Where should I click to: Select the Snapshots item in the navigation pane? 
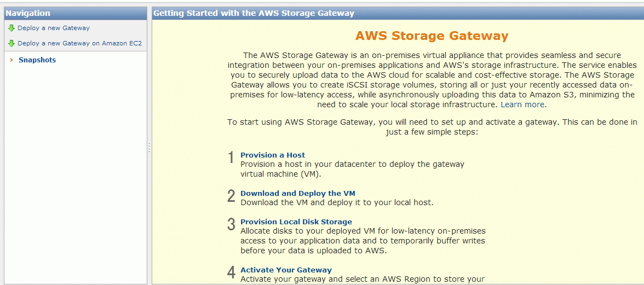[37, 60]
